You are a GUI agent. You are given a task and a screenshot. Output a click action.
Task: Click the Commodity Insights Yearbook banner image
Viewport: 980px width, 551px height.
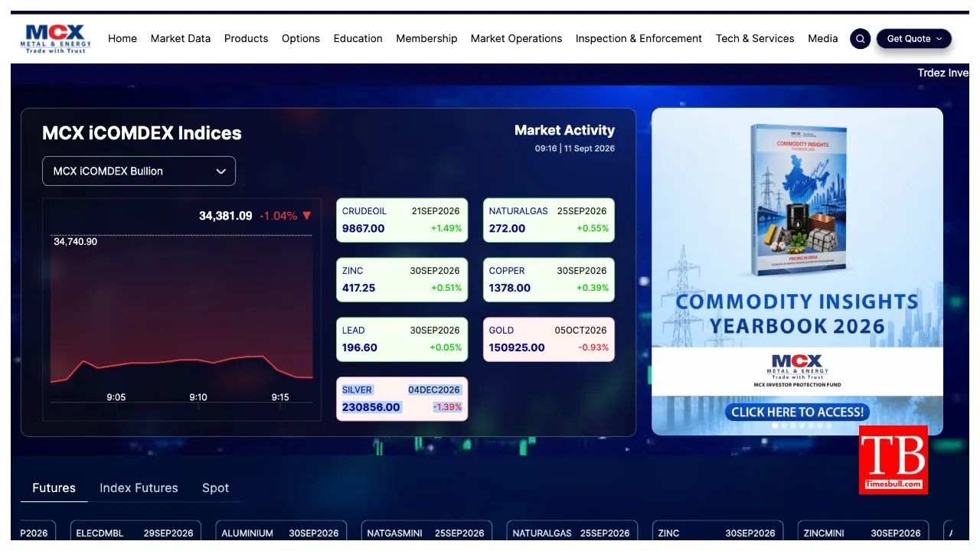797,272
